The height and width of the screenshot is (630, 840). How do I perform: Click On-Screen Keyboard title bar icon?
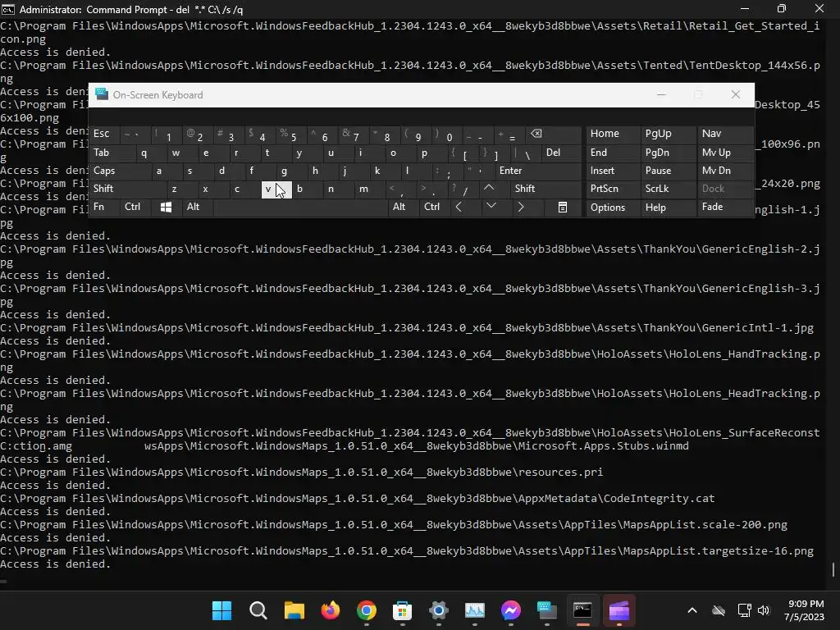102,95
